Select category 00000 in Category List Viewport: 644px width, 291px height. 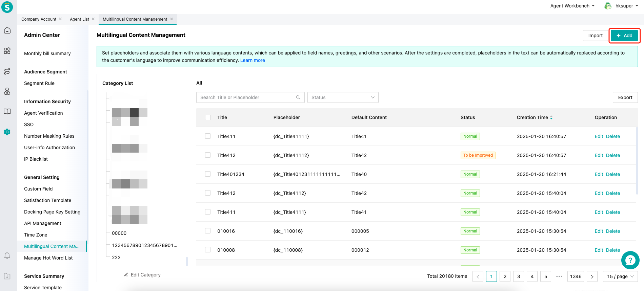pyautogui.click(x=119, y=233)
